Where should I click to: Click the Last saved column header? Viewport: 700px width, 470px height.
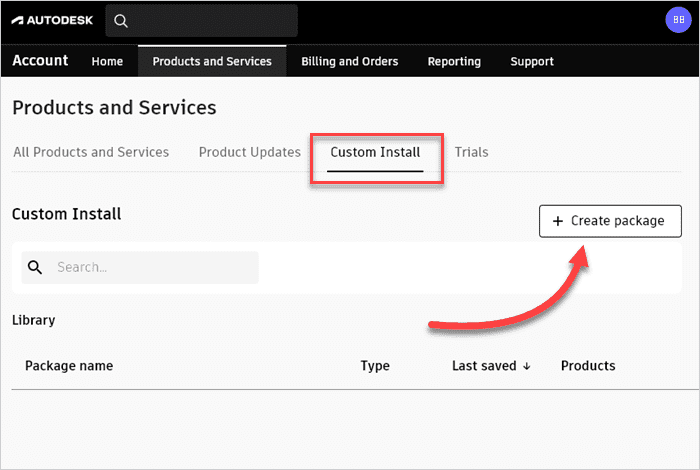(484, 366)
